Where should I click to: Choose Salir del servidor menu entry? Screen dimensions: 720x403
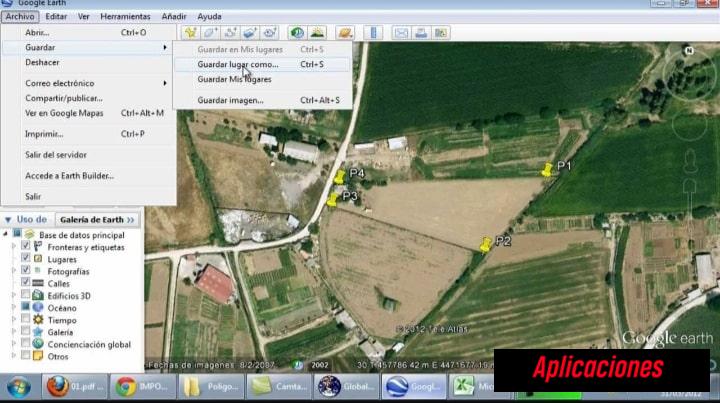[x=89, y=155]
